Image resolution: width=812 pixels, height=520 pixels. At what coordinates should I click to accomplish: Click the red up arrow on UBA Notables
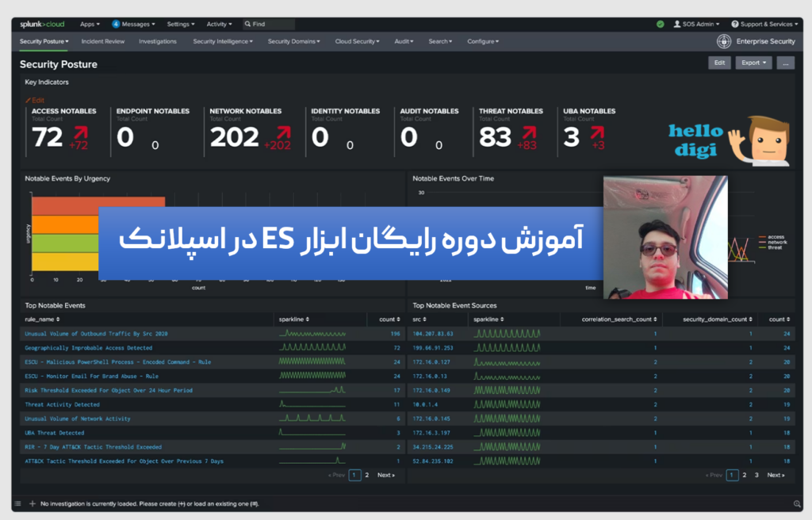(597, 132)
